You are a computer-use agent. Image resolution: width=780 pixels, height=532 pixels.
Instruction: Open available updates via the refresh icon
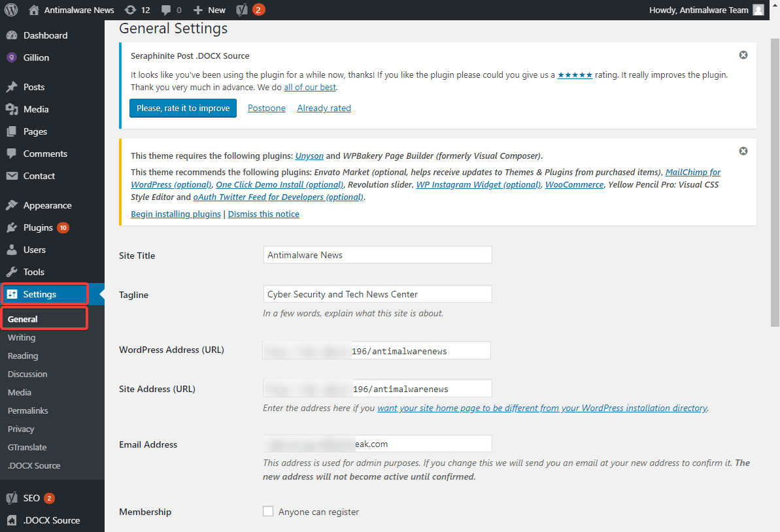[131, 10]
